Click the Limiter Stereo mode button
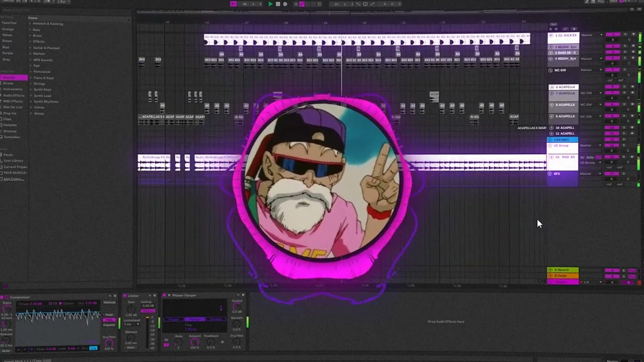644x362 pixels. pos(148,311)
